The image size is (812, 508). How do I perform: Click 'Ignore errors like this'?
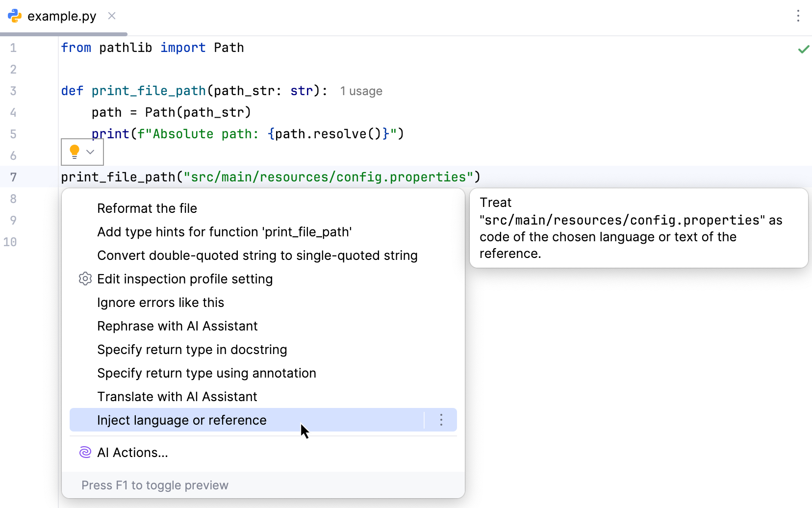tap(160, 302)
